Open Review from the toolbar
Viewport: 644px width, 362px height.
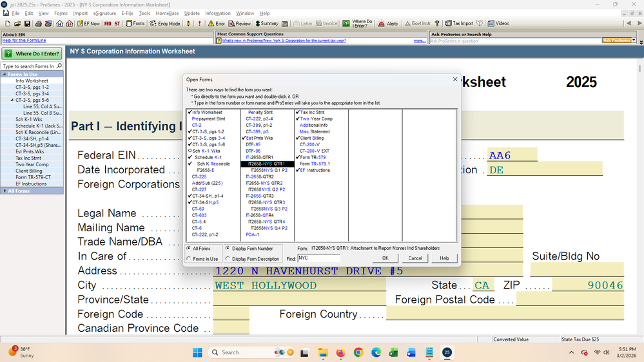[x=239, y=24]
